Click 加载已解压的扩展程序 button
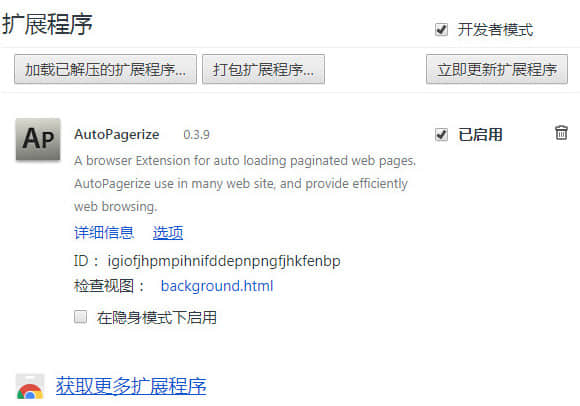The height and width of the screenshot is (406, 580). pos(105,69)
